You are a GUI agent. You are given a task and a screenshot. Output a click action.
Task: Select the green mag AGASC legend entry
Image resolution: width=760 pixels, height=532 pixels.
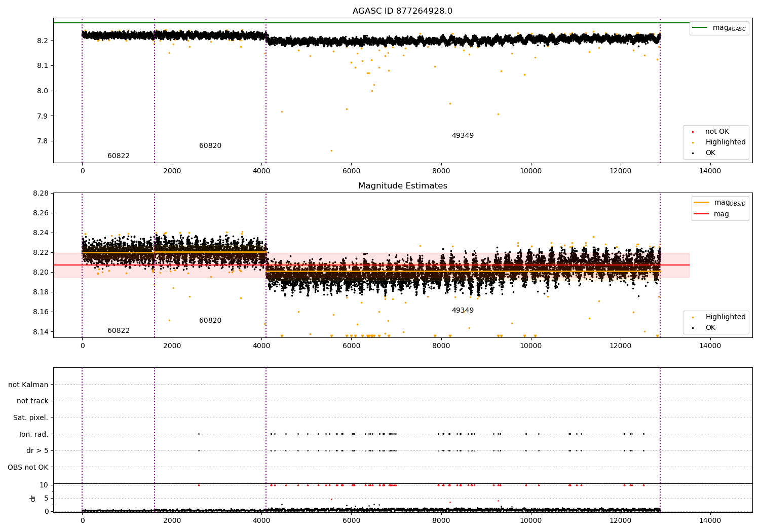(x=719, y=28)
